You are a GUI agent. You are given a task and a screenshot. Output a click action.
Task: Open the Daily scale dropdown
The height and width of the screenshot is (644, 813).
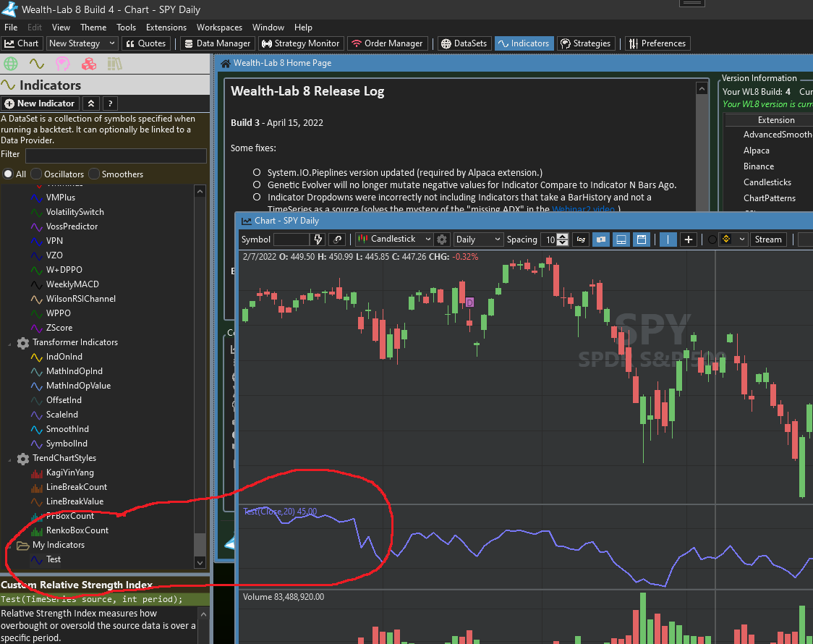(x=477, y=240)
